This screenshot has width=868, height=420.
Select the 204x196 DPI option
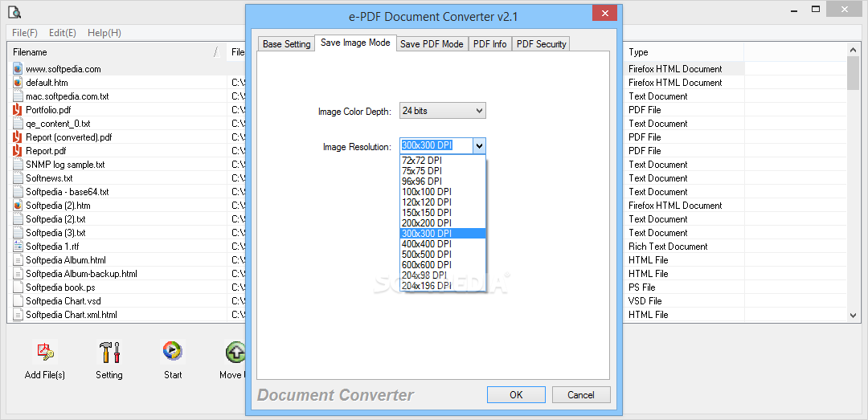point(442,286)
